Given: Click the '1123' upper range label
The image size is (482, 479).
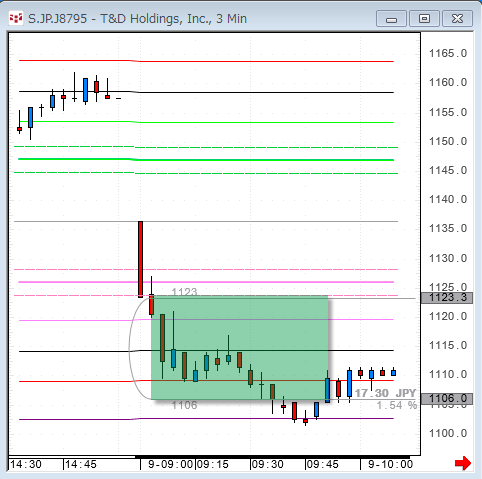Looking at the screenshot, I should click(184, 292).
